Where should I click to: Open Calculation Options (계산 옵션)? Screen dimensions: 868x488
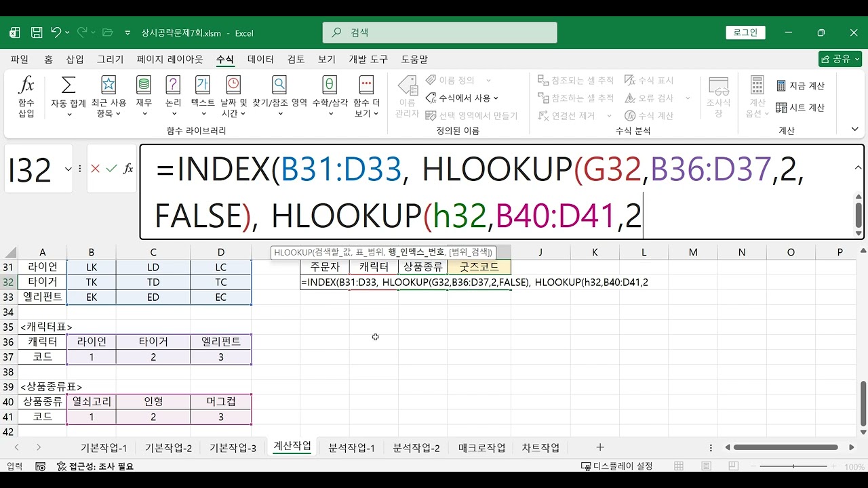(x=757, y=96)
